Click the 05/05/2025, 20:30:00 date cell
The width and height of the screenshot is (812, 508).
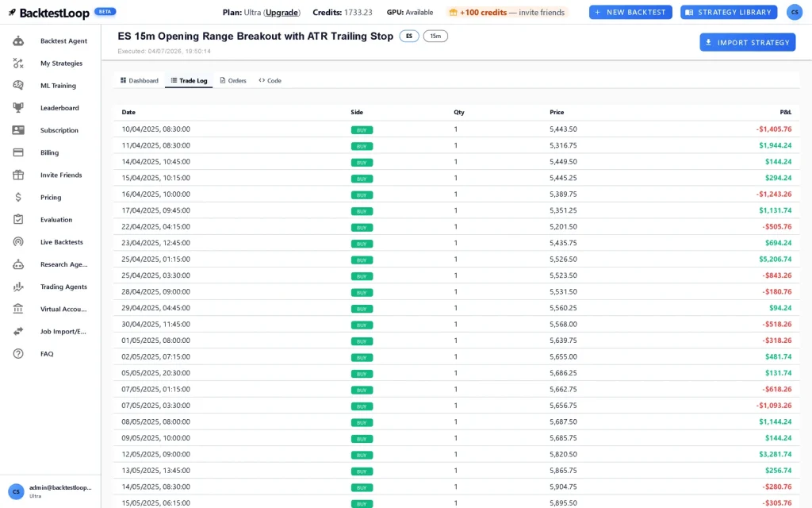[x=156, y=373]
